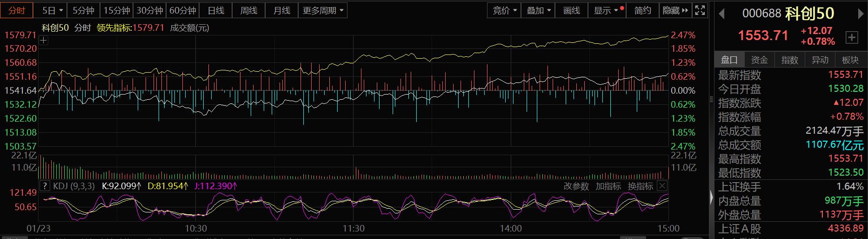
Task: Toggle the 简约 simple view mode
Action: (x=642, y=10)
